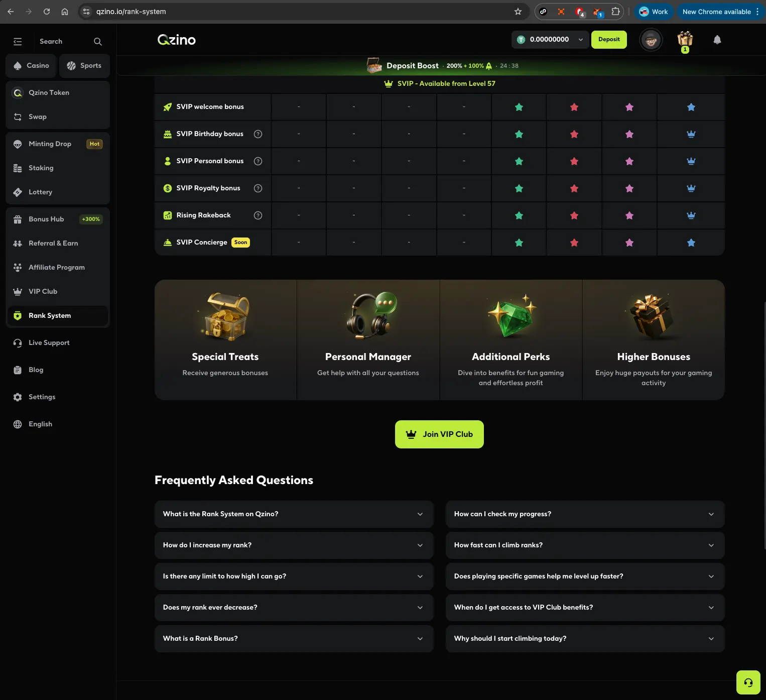Expand 'What is a Rank Bonus?' question
This screenshot has width=766, height=700.
coord(294,639)
